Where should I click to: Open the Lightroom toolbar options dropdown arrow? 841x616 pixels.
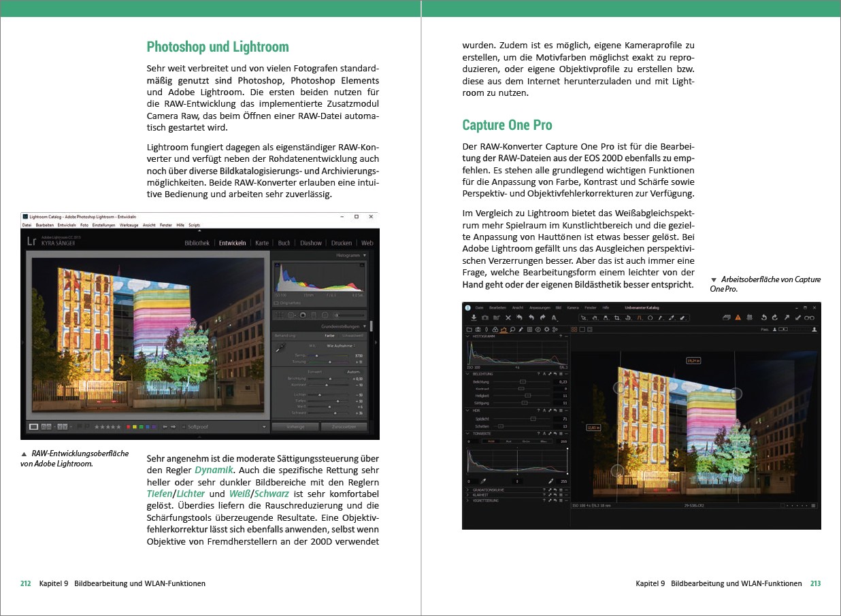pyautogui.click(x=264, y=427)
